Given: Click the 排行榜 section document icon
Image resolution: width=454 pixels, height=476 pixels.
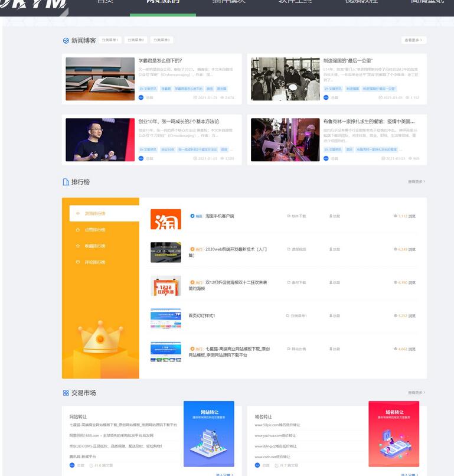Looking at the screenshot, I should click(x=66, y=182).
